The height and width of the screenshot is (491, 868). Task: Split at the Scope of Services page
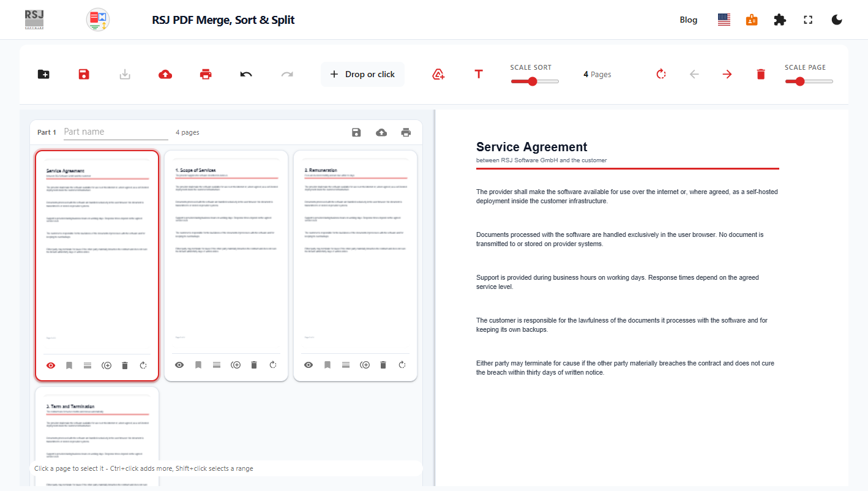point(217,365)
